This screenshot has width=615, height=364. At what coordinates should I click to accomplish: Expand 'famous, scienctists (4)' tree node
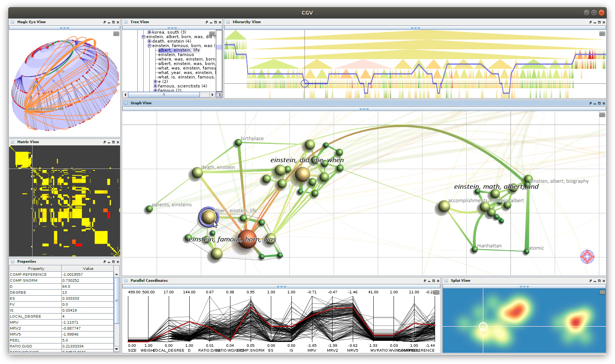tap(155, 86)
